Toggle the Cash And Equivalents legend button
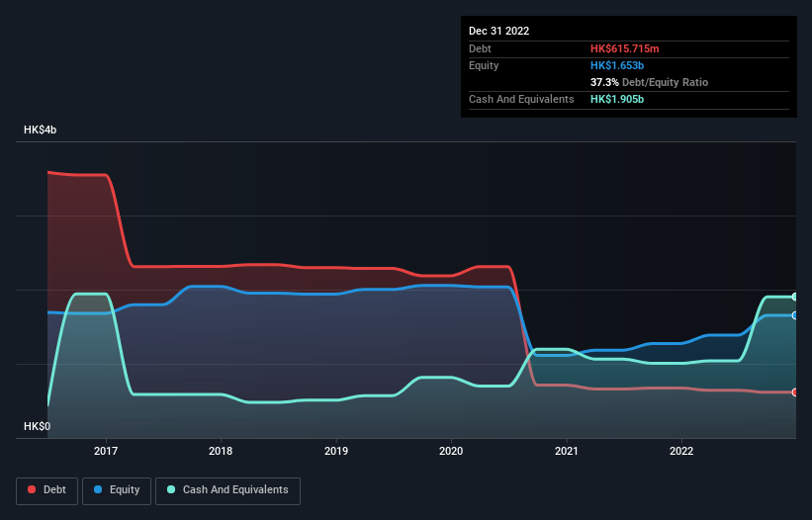 point(227,490)
